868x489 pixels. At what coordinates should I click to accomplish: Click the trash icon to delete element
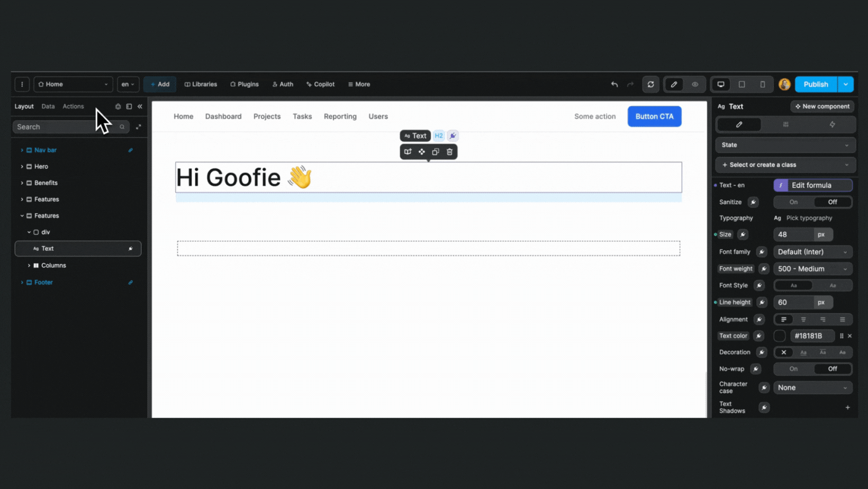coord(449,152)
